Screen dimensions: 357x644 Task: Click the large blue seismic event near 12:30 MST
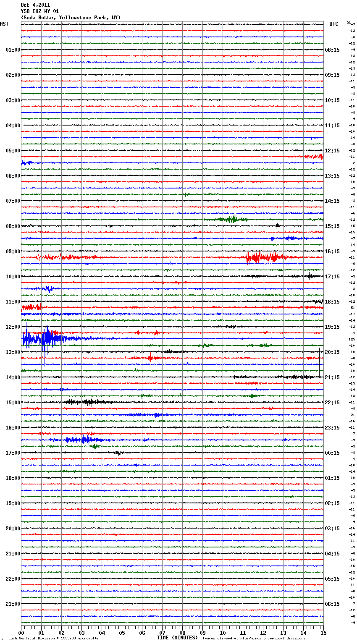pos(46,338)
